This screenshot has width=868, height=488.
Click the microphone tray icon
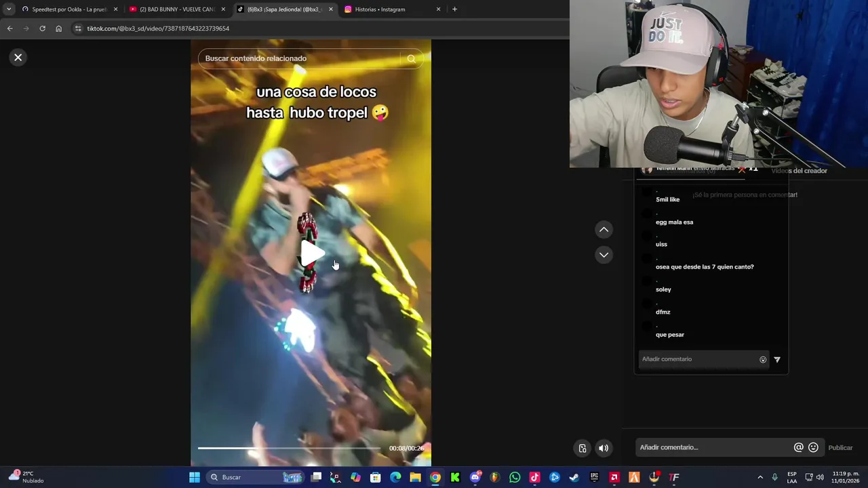tap(774, 477)
